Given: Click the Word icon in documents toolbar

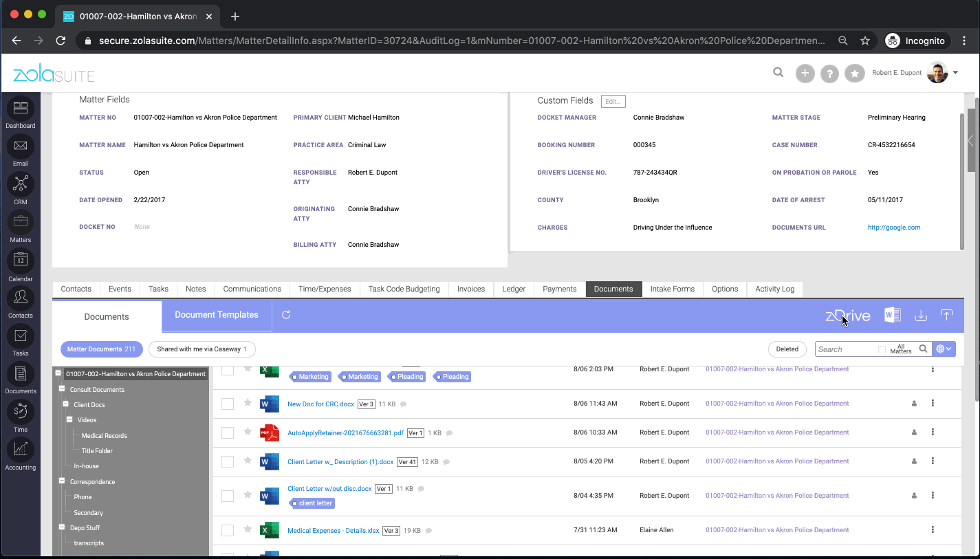Looking at the screenshot, I should (892, 315).
